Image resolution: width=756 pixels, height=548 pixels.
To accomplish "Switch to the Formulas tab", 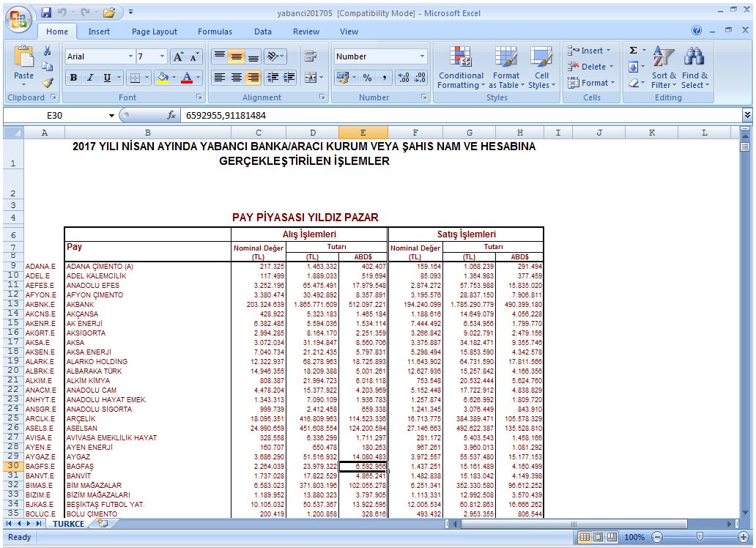I will 215,32.
